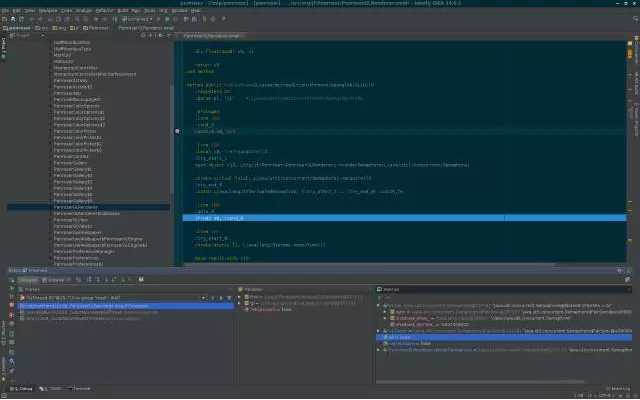Click the Step Over icon
Screen dimensions: 640x400
click(x=90, y=280)
